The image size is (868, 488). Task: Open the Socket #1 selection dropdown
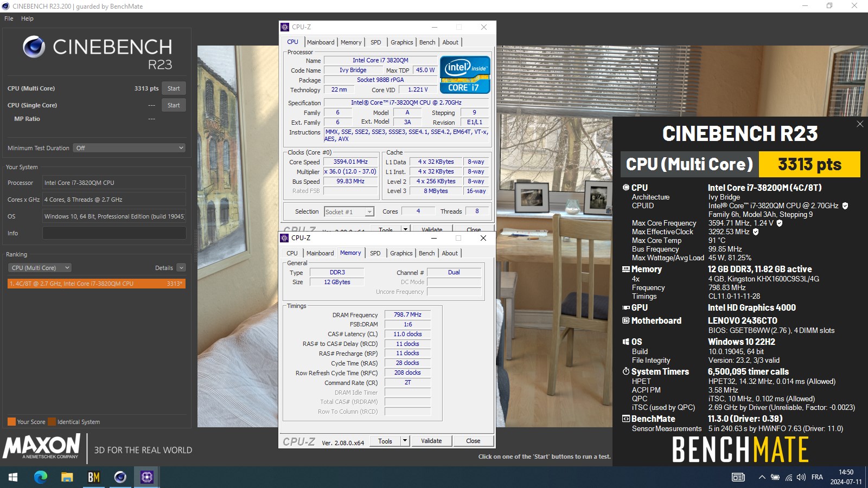point(349,212)
